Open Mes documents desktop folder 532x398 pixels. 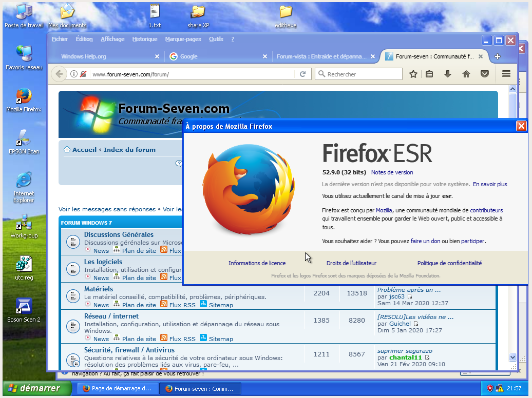click(x=67, y=16)
